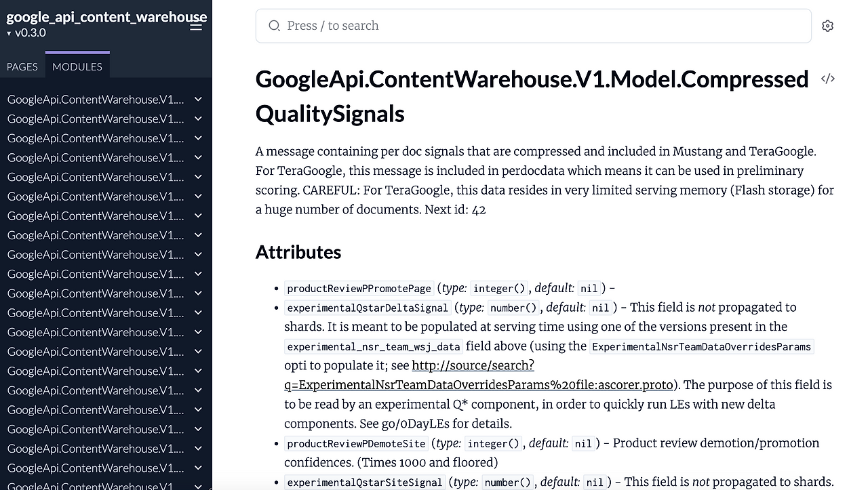The height and width of the screenshot is (490, 868).
Task: Open the v0.3.0 version dropdown
Action: (x=26, y=33)
